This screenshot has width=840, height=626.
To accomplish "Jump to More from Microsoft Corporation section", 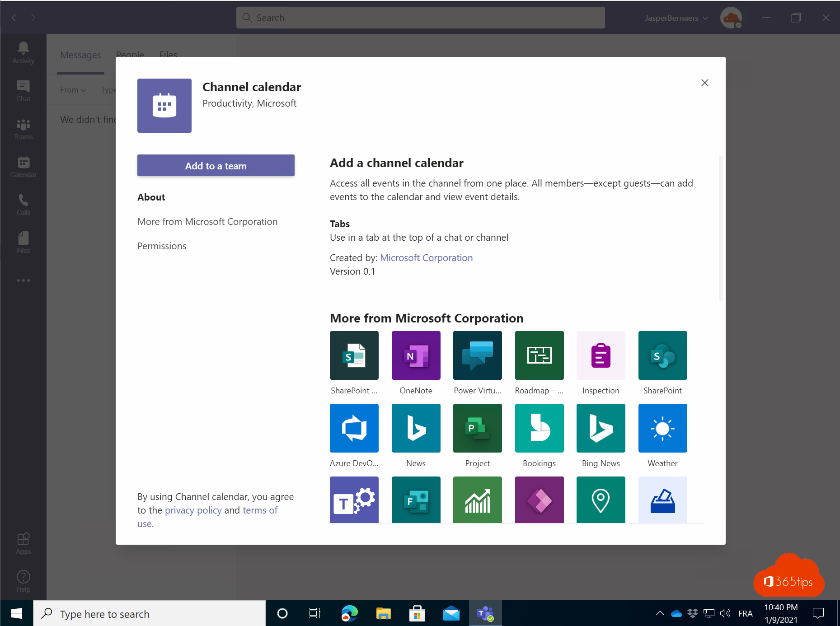I will click(207, 221).
